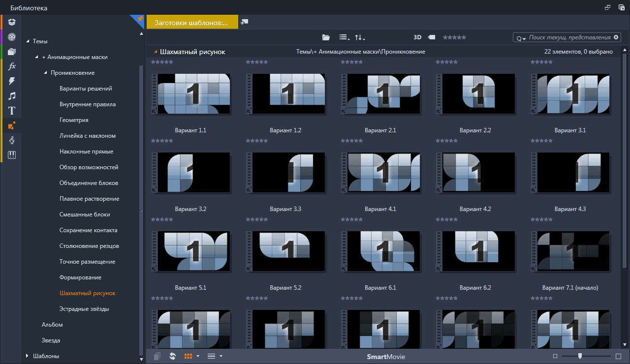630x364 pixels.
Task: Select Альбом in the tree
Action: [x=52, y=325]
